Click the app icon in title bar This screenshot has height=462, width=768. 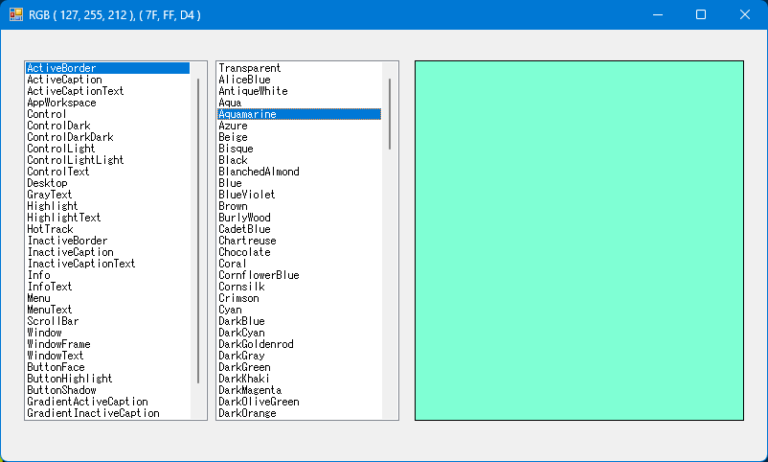coord(16,15)
